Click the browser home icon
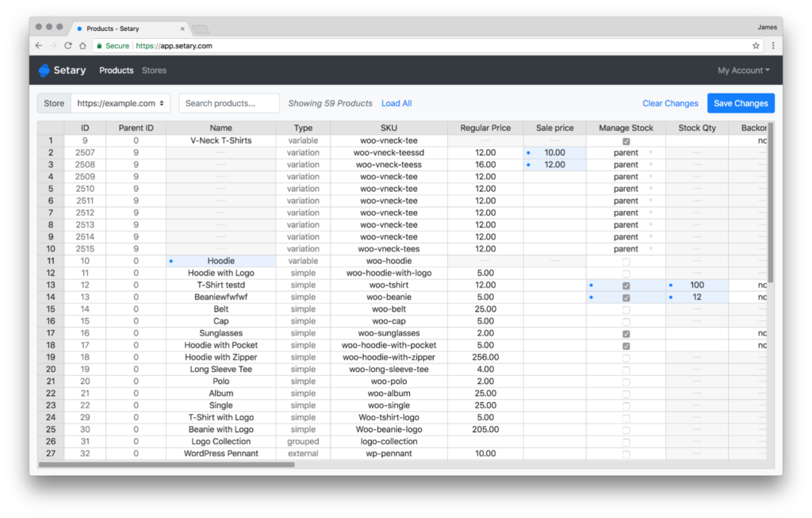812x518 pixels. (x=82, y=46)
